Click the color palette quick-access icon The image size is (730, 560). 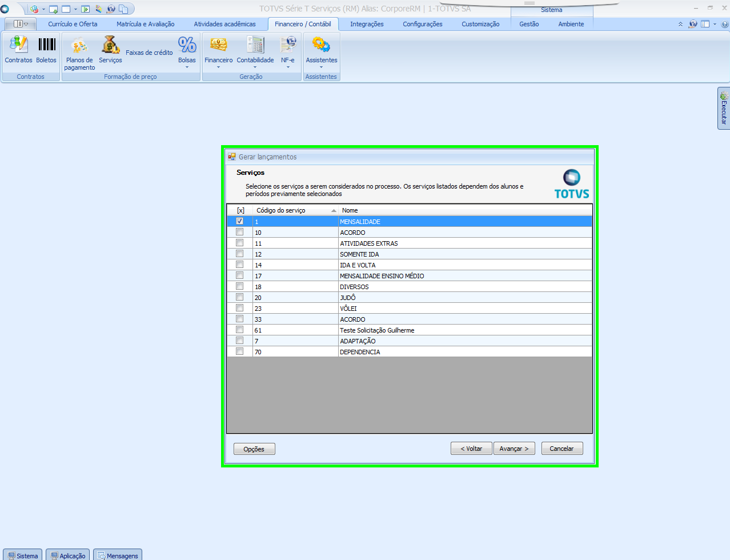click(x=99, y=9)
